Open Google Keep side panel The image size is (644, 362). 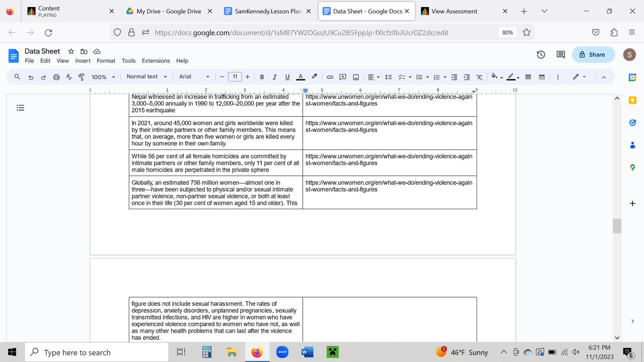[632, 100]
